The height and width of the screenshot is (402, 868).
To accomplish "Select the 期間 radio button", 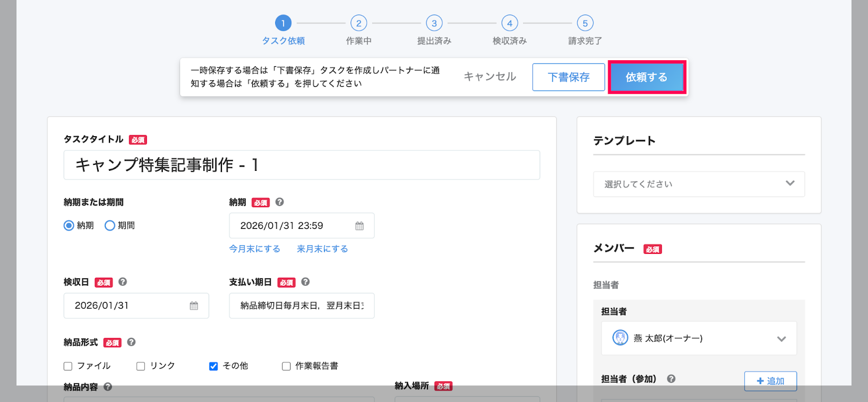I will point(110,226).
